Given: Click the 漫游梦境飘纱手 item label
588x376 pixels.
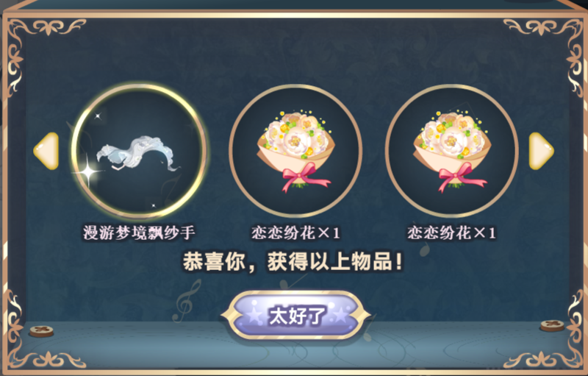Looking at the screenshot, I should pos(139,233).
